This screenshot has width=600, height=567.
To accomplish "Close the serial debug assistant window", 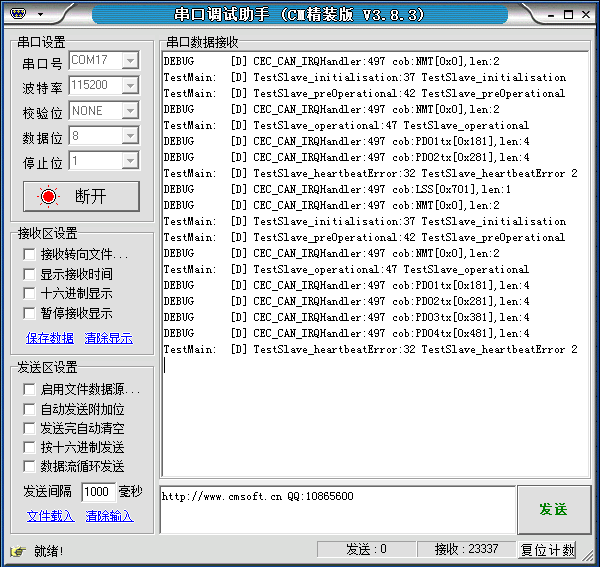I will pyautogui.click(x=585, y=15).
